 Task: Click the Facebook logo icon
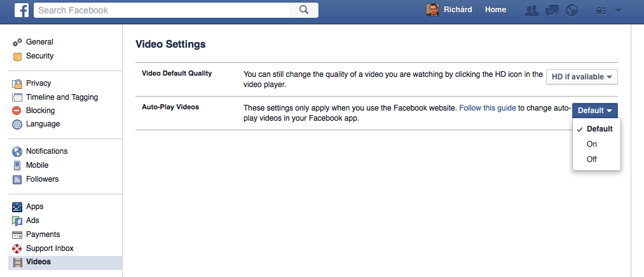coord(23,10)
